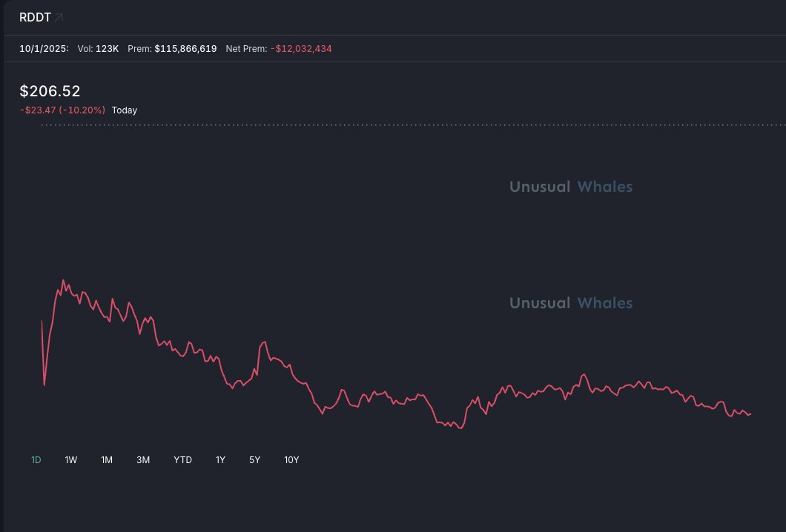
Task: Click the dotted reference line above chart
Action: pos(408,125)
